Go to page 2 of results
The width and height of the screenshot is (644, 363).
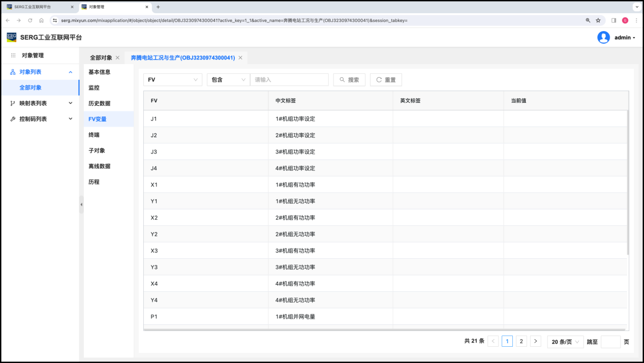pyautogui.click(x=521, y=342)
